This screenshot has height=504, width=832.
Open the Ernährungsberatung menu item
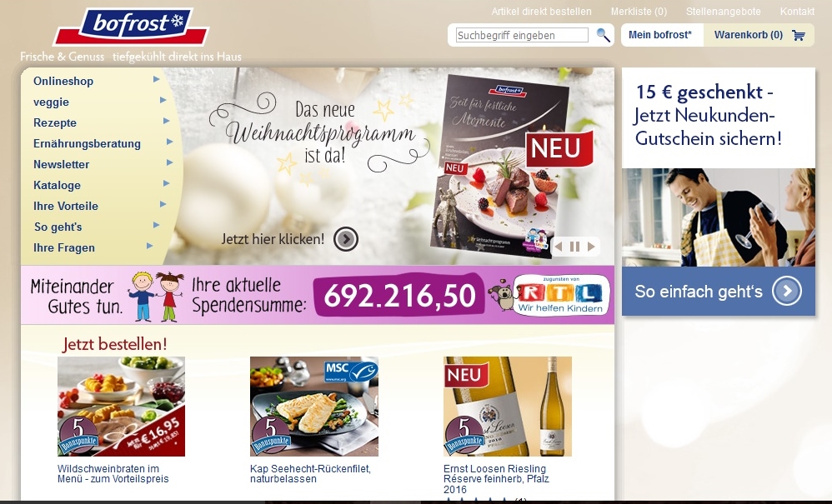87,143
